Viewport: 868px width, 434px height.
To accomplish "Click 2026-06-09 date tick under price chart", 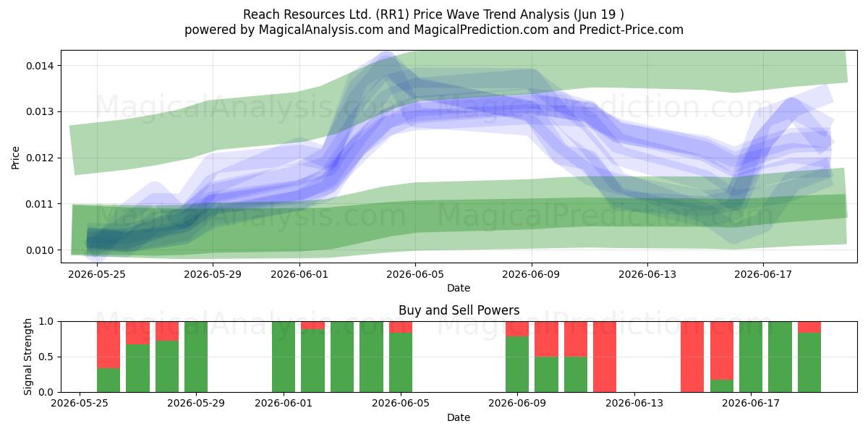I will pos(532,274).
